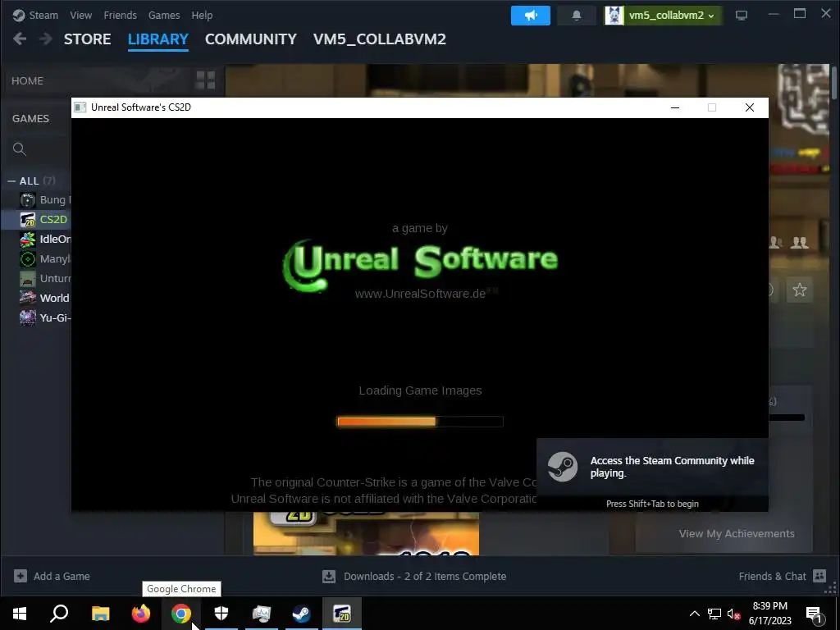The width and height of the screenshot is (840, 630).
Task: Launch Firefox from the taskbar
Action: click(x=141, y=614)
